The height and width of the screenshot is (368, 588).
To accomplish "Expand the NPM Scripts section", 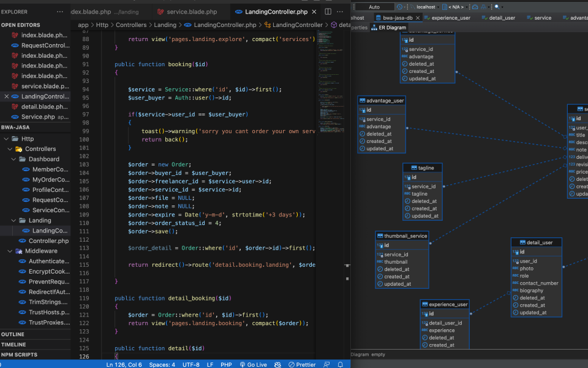I will pyautogui.click(x=18, y=355).
